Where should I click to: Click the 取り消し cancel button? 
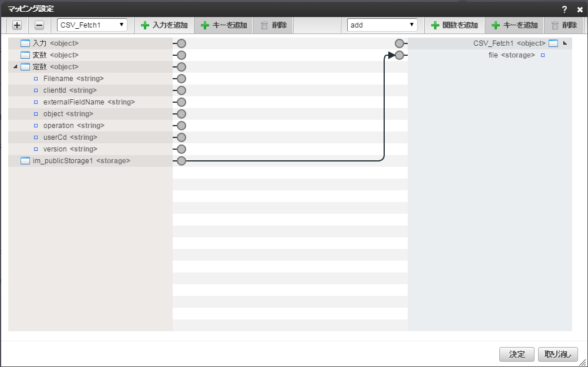click(x=558, y=354)
